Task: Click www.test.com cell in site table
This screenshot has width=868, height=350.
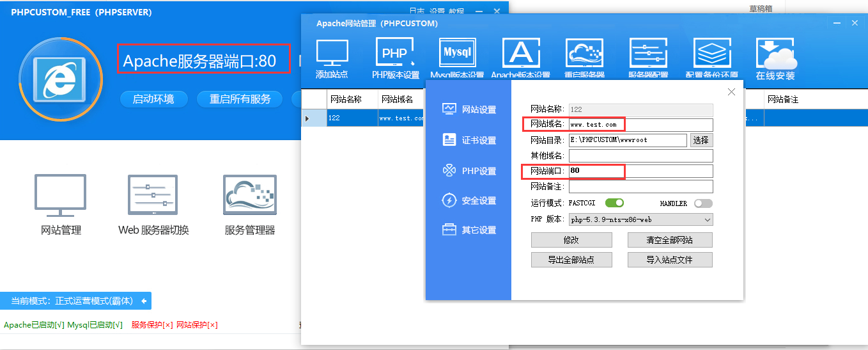Action: 402,118
